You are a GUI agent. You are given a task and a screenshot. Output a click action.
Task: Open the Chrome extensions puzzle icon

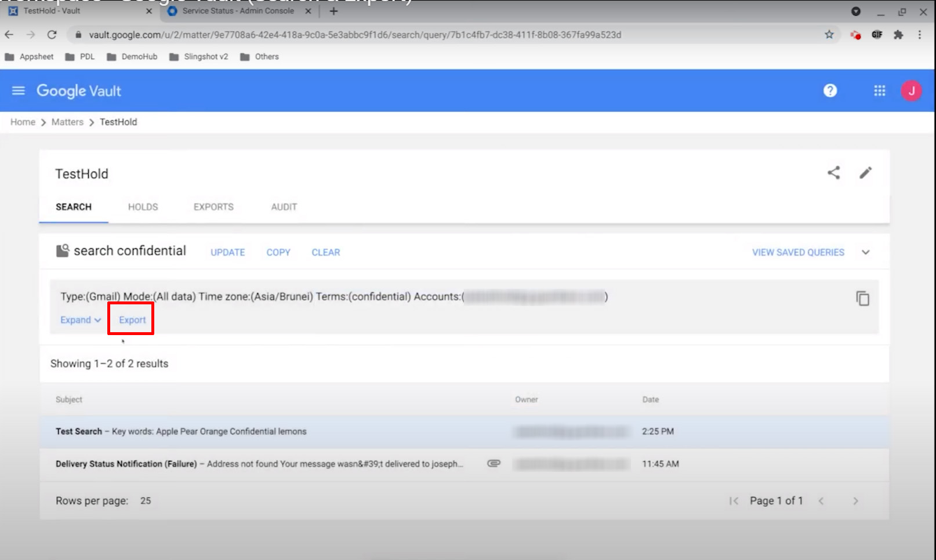click(898, 35)
